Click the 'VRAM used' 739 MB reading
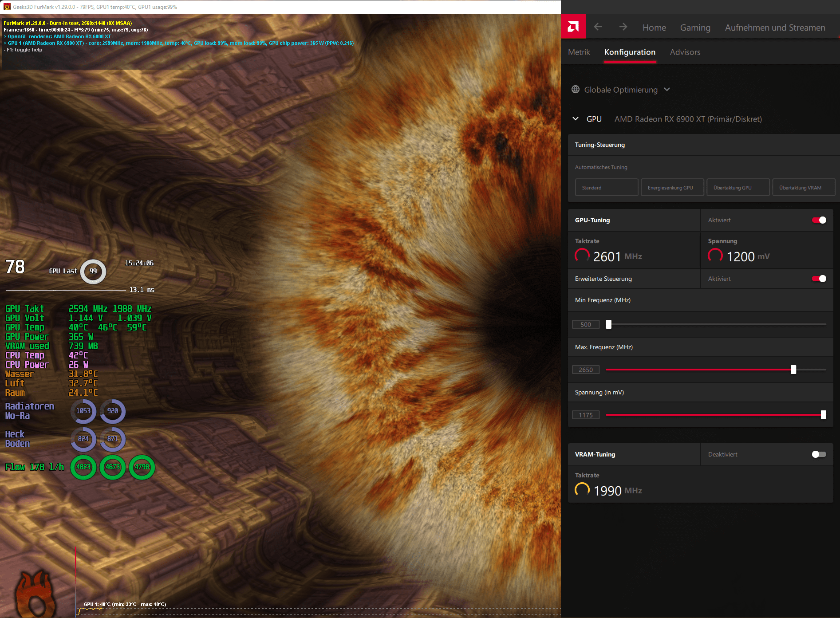 [51, 346]
